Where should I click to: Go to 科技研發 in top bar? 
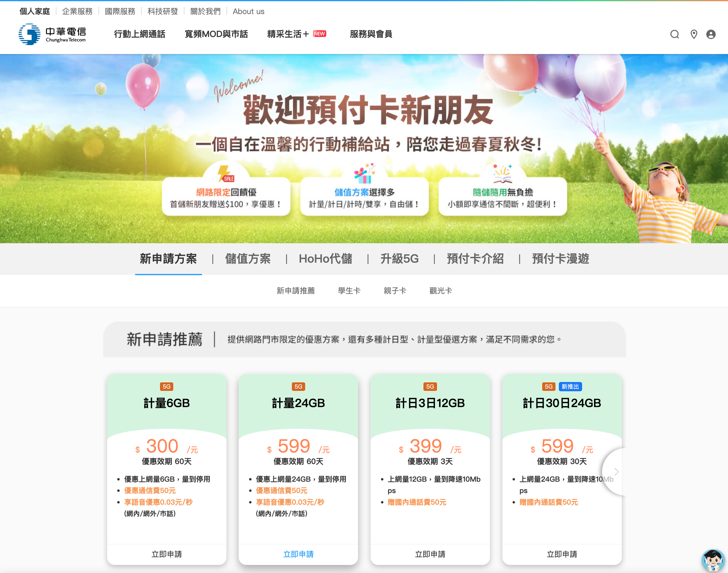pos(163,11)
